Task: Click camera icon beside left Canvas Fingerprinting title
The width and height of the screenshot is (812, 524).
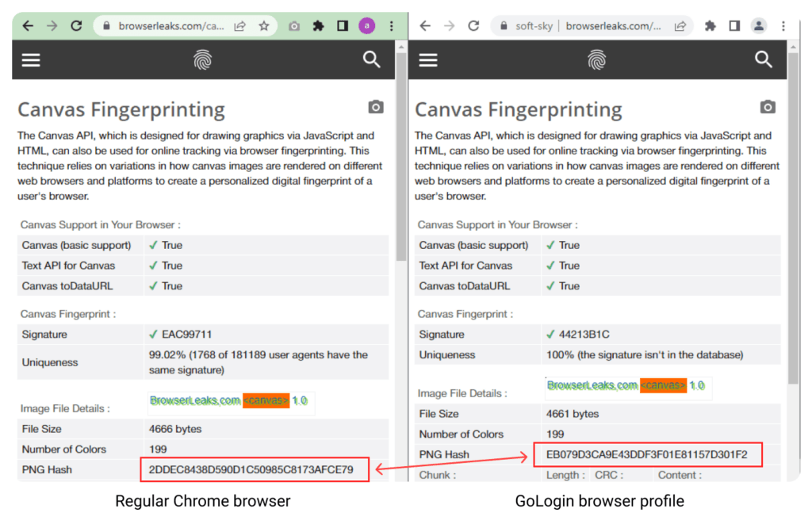Action: [x=376, y=107]
